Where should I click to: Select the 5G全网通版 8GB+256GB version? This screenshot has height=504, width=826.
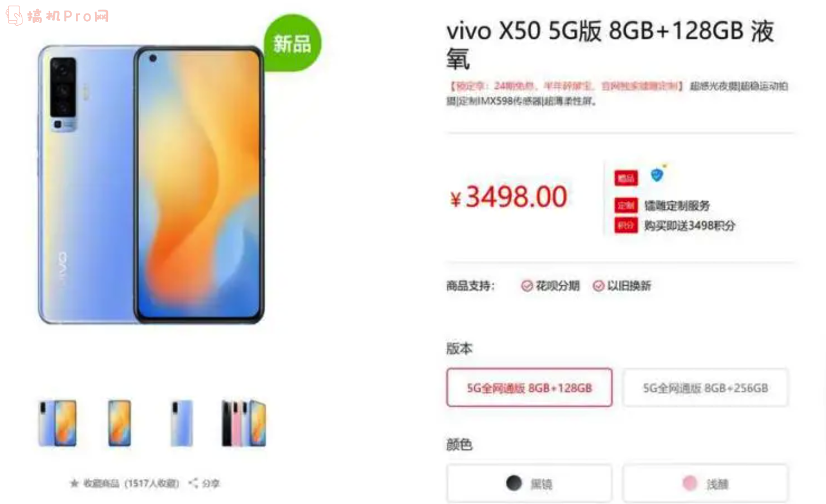click(705, 387)
